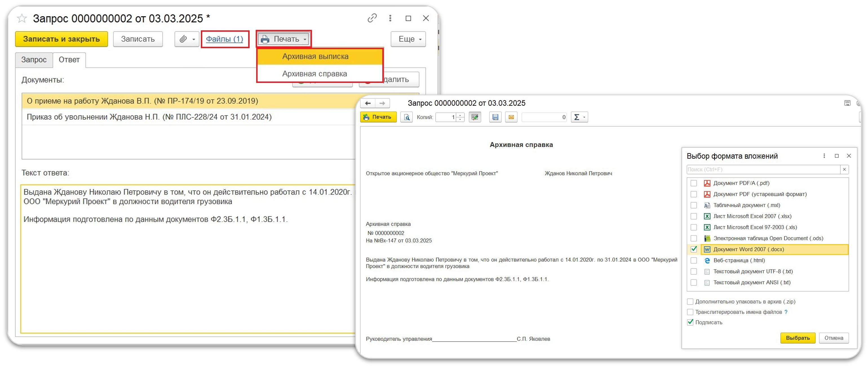Uncheck the Подписать option
868x367 pixels.
tap(690, 322)
